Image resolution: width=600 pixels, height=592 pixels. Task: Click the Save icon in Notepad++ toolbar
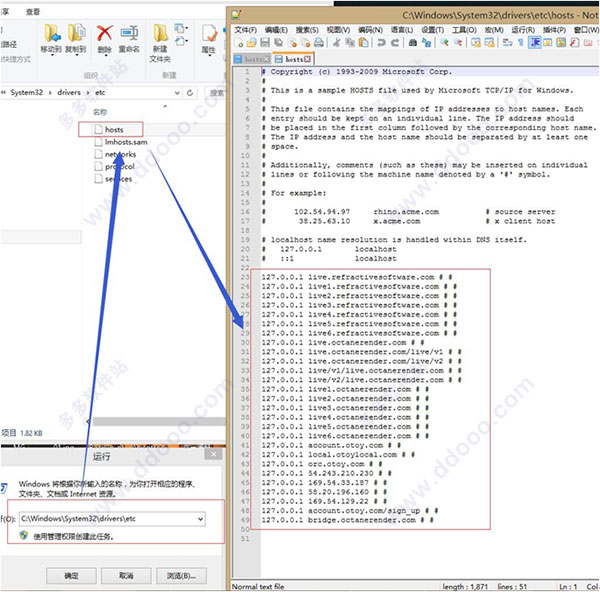[x=265, y=43]
